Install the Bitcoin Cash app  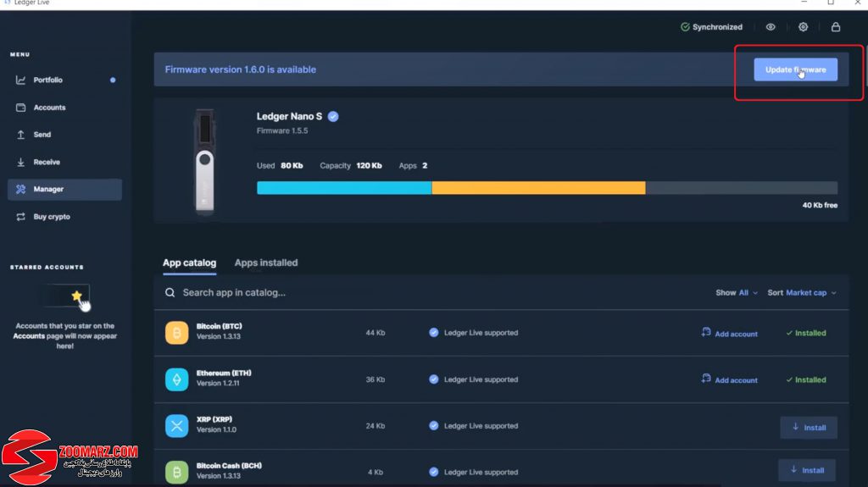tap(808, 470)
